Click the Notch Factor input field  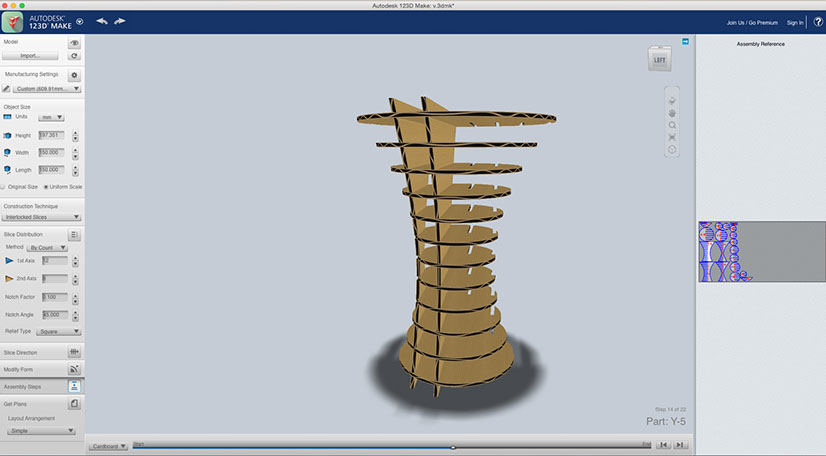coord(55,297)
